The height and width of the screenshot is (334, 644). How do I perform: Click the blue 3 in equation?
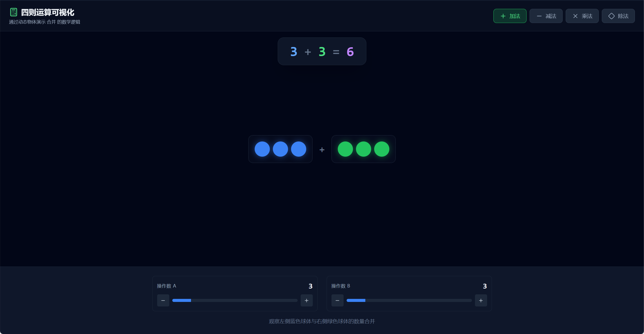pyautogui.click(x=294, y=52)
